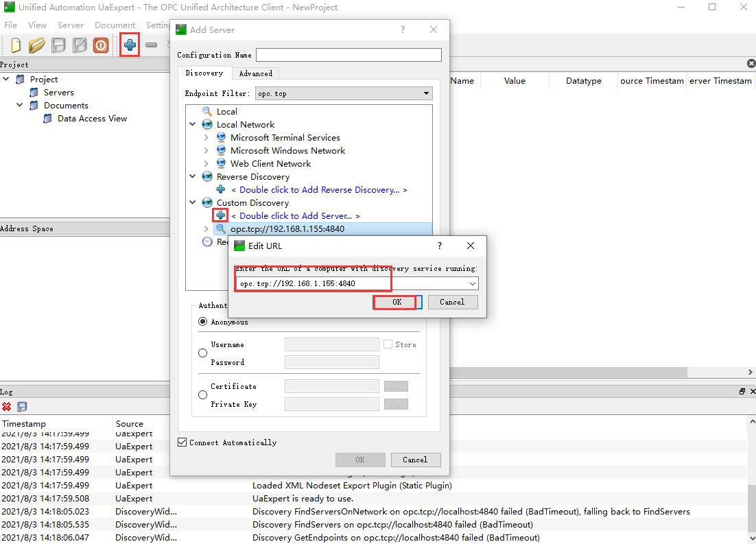Collapse the Project root tree node

pos(6,79)
